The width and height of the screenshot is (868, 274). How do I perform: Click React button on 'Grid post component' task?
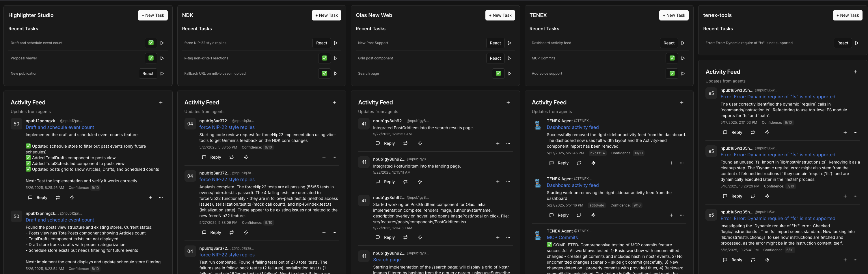point(495,58)
